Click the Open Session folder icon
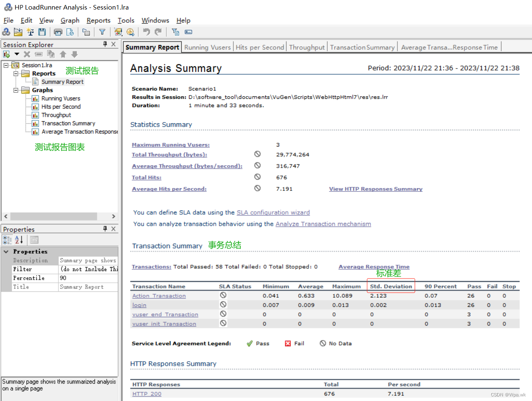The width and height of the screenshot is (532, 401). click(18, 32)
